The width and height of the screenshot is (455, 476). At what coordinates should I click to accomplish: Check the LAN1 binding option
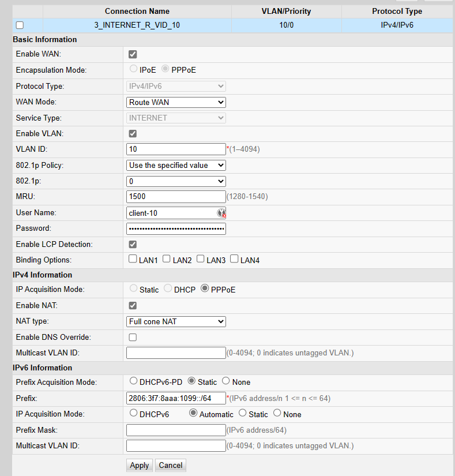(133, 260)
